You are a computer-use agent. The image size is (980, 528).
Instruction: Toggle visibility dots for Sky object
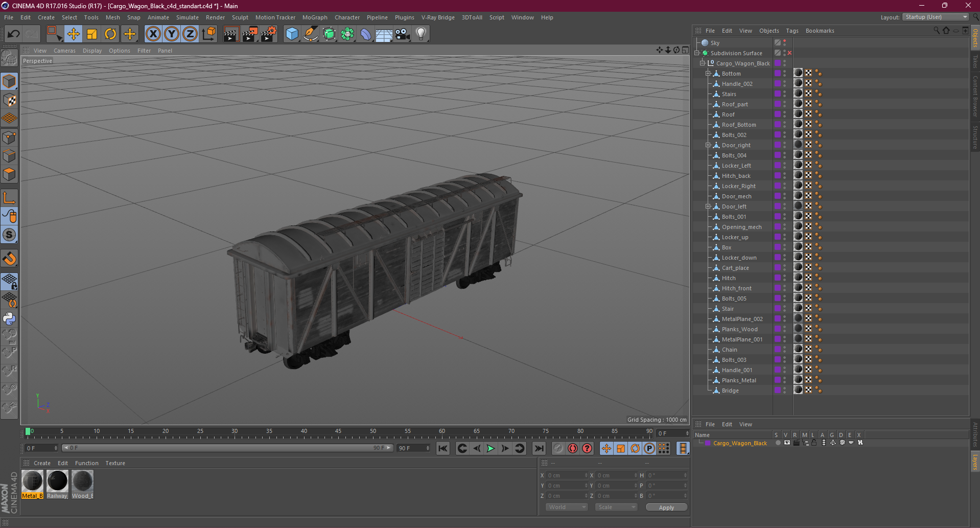(784, 43)
